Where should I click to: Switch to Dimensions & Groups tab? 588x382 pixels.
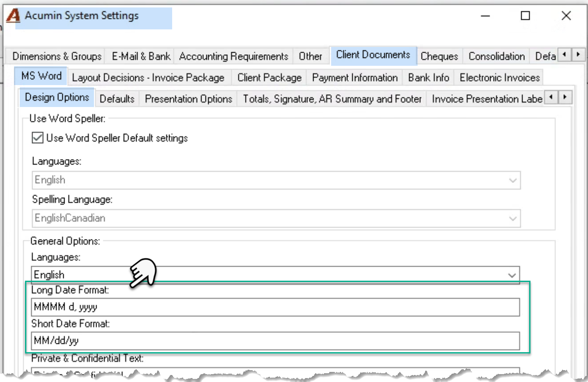tap(57, 57)
